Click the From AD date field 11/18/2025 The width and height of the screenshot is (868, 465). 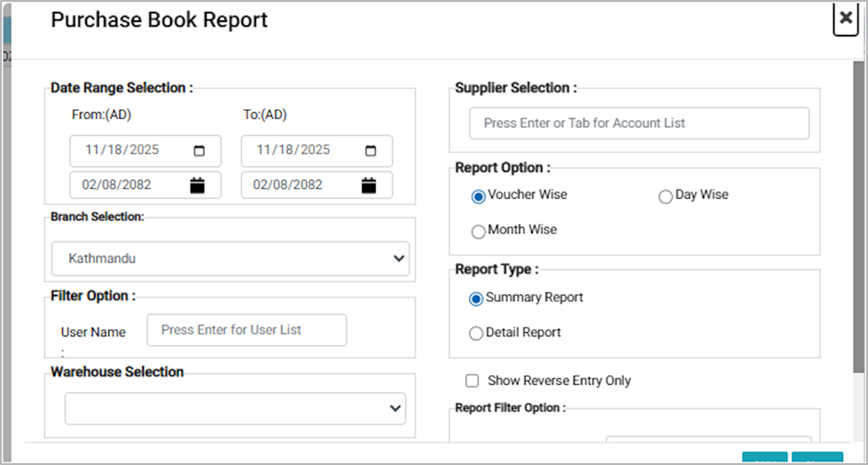pos(124,150)
